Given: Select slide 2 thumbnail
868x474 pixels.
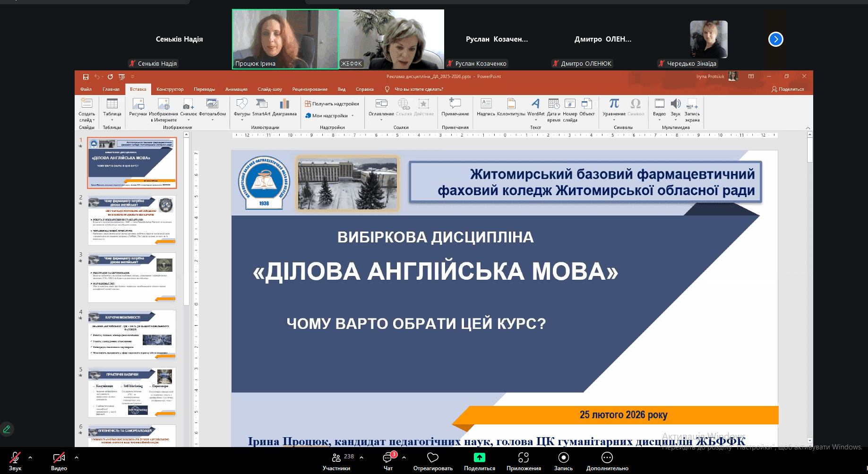Looking at the screenshot, I should [x=132, y=220].
